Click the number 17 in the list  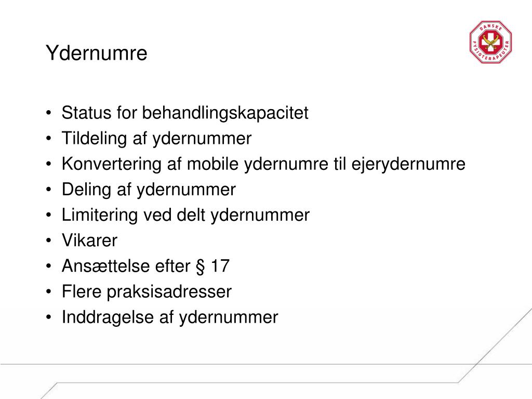point(220,265)
